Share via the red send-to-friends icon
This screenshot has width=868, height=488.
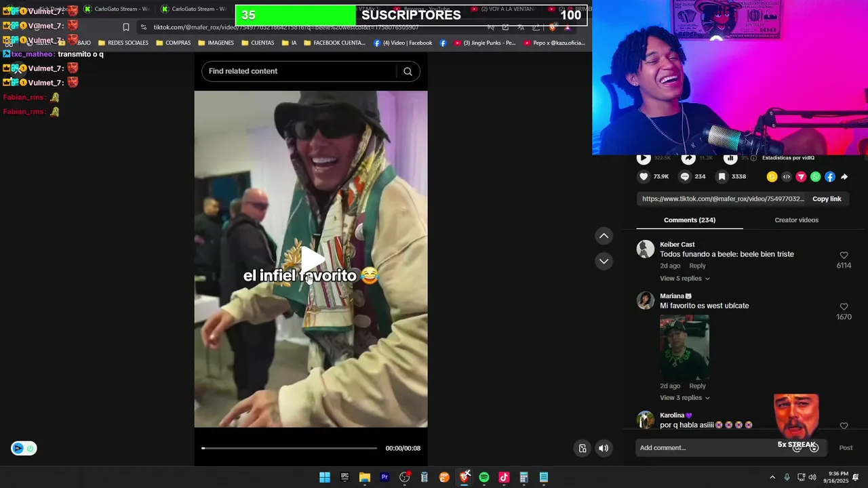point(801,177)
